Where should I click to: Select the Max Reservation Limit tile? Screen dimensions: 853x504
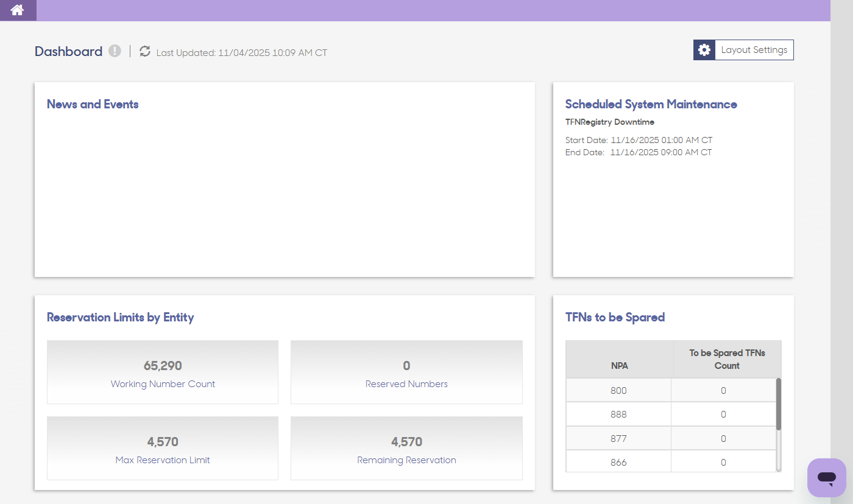163,448
